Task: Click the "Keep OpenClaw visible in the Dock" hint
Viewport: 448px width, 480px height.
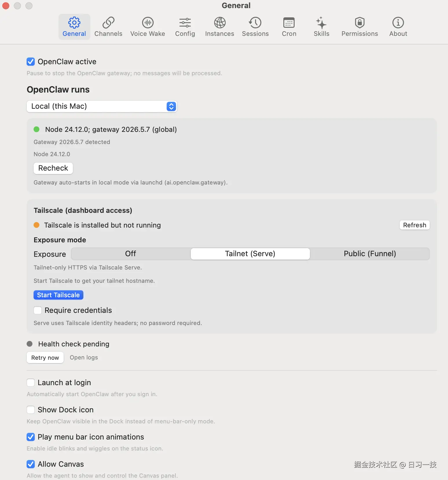Action: point(121,421)
